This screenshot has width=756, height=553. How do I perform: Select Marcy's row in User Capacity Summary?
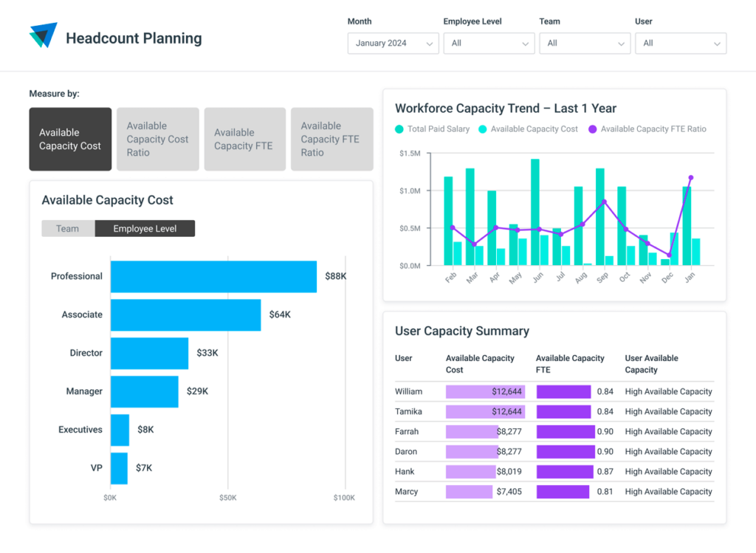click(x=407, y=492)
